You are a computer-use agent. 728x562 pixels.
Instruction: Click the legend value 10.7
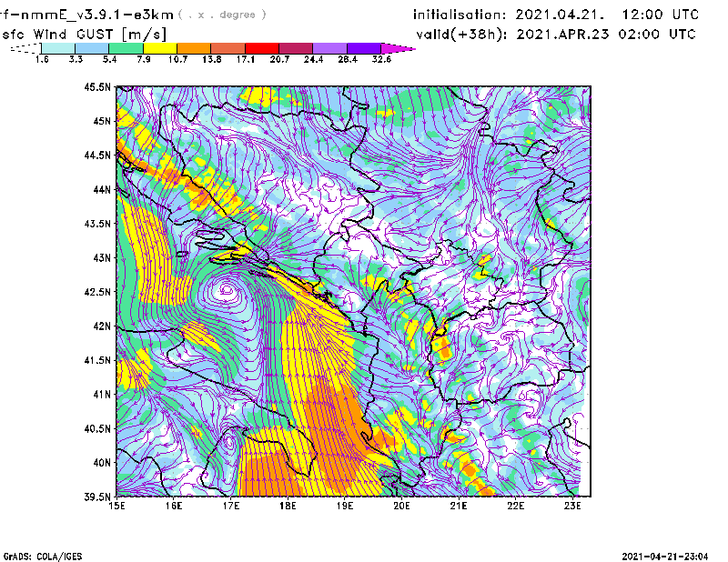pos(177,59)
